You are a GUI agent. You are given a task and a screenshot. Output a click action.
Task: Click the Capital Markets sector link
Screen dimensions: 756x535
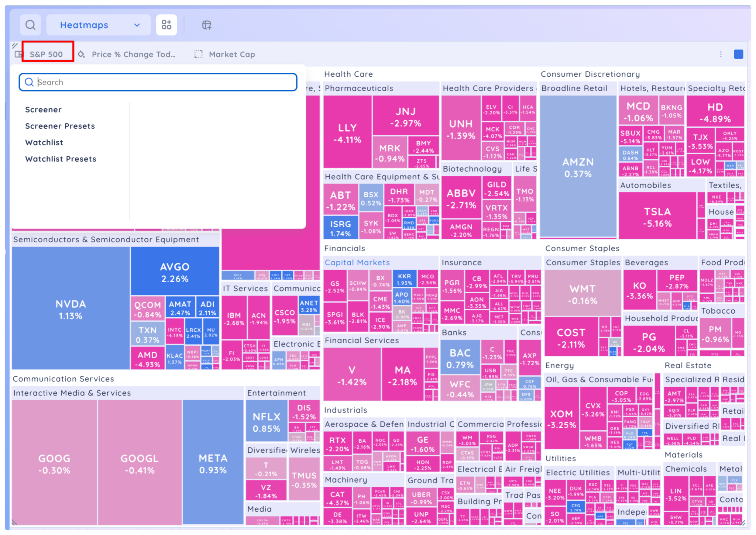tap(357, 262)
